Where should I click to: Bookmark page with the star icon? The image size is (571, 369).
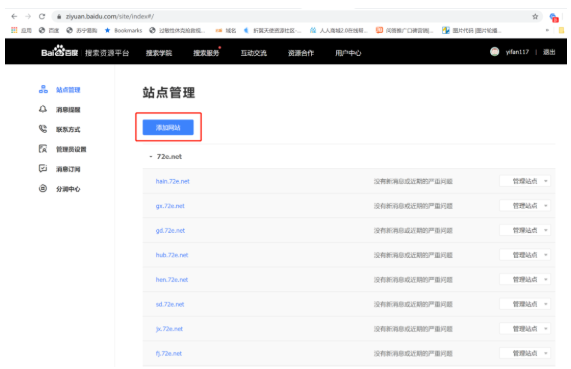(535, 16)
